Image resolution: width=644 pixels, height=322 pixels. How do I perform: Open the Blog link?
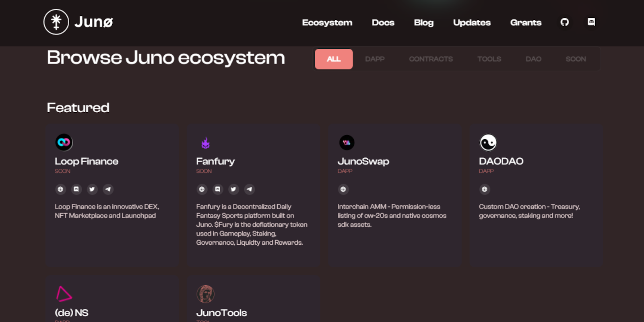(x=424, y=23)
